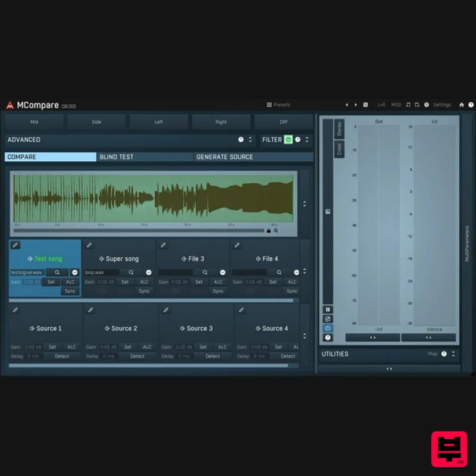Open the file search magnifier for Super song
The width and height of the screenshot is (476, 476).
coord(130,272)
